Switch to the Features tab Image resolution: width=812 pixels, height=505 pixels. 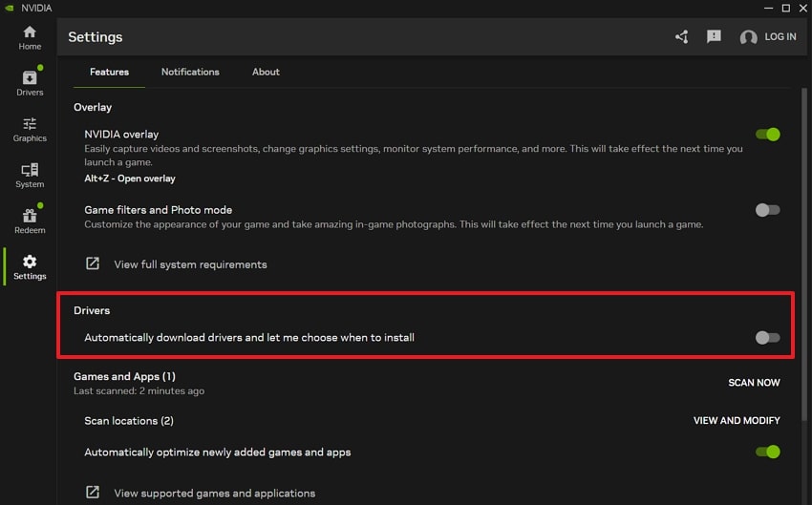(x=109, y=72)
